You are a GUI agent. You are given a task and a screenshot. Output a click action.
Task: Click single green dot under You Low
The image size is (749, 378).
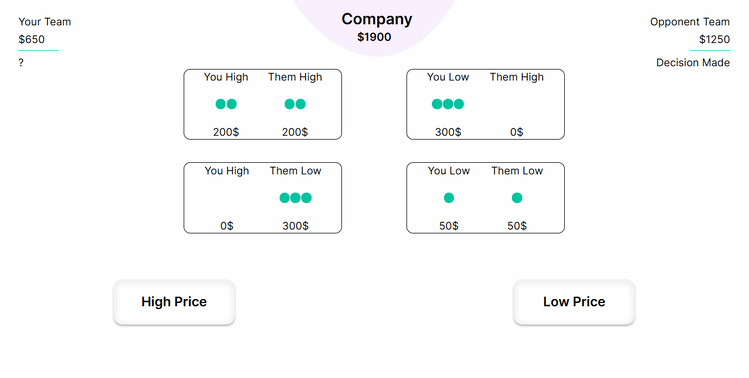(449, 198)
